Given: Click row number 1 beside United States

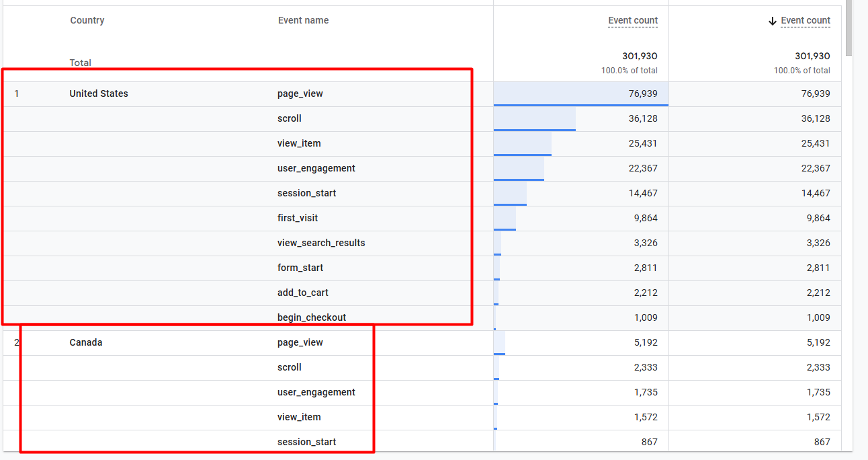Looking at the screenshot, I should point(17,93).
